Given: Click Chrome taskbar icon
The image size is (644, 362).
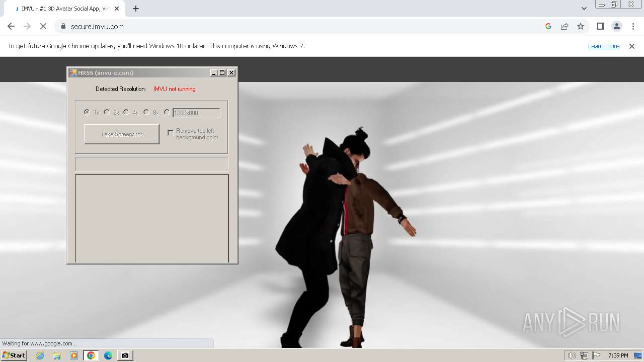Looking at the screenshot, I should tap(91, 355).
